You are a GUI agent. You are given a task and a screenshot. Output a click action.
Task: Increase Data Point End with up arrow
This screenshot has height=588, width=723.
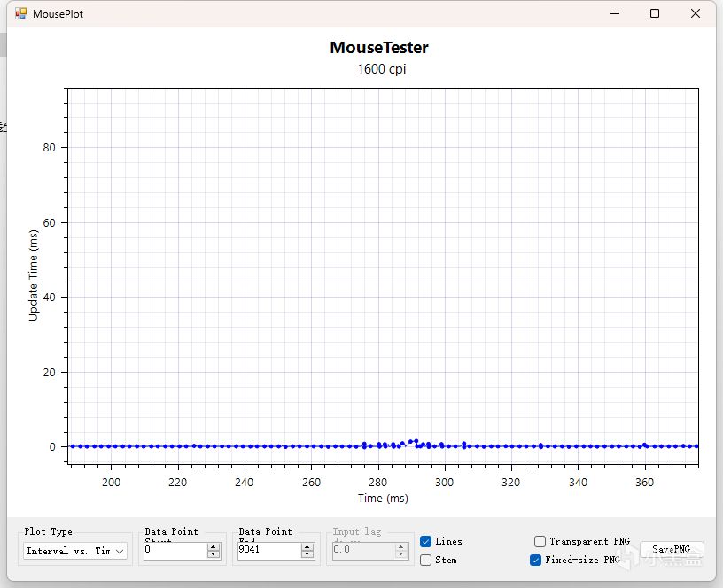tap(307, 547)
